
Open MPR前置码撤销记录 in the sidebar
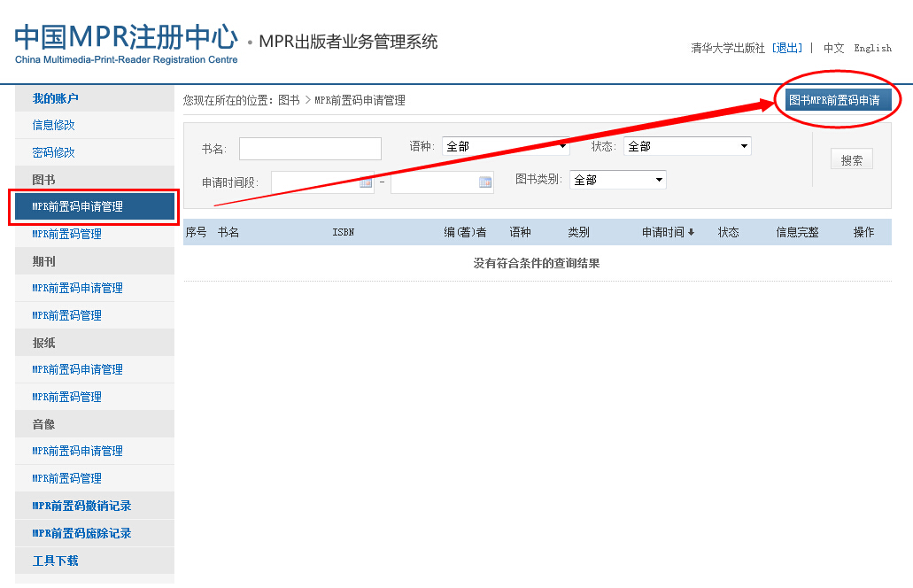point(81,506)
